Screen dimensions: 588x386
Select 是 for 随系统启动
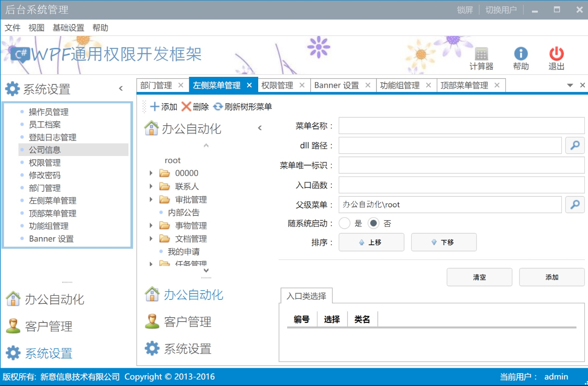(345, 223)
